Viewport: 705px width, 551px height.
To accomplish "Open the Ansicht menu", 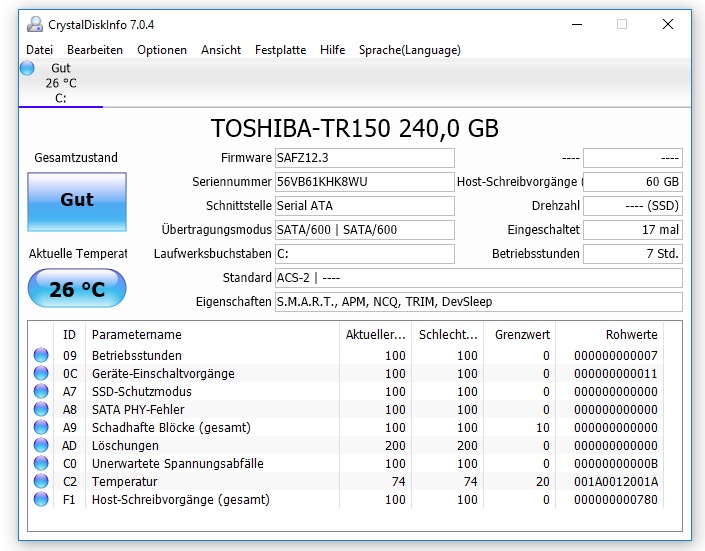I will pyautogui.click(x=221, y=50).
